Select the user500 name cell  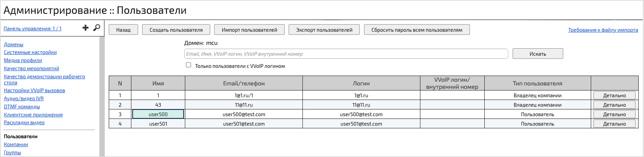[158, 114]
